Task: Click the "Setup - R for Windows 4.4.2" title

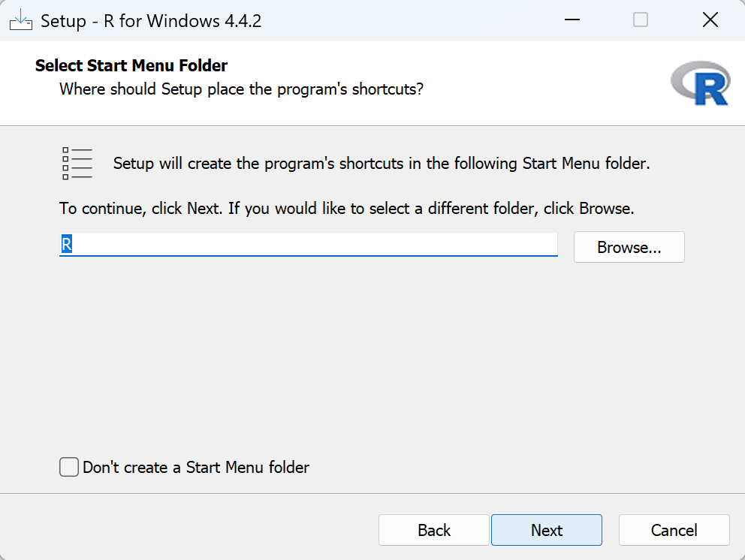Action: [x=151, y=20]
